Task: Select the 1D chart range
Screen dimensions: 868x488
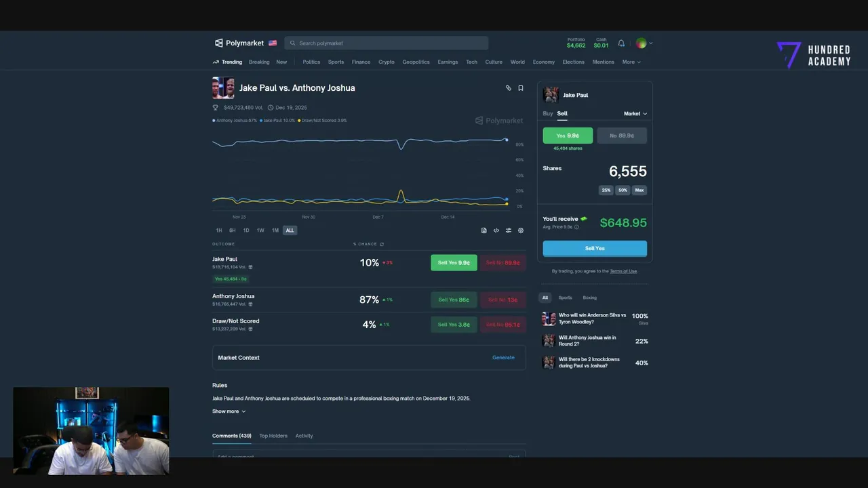Action: coord(246,230)
